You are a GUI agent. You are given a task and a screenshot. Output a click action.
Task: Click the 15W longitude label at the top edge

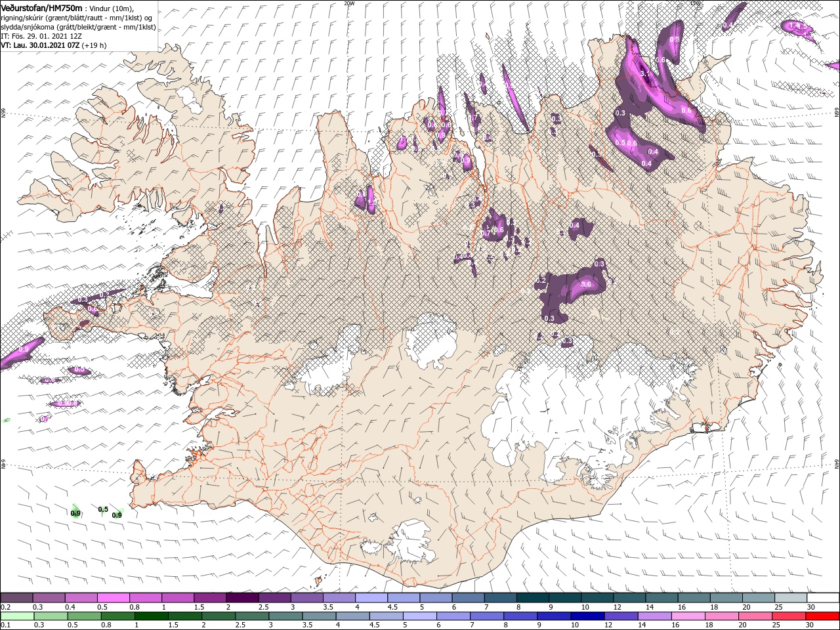click(x=695, y=3)
